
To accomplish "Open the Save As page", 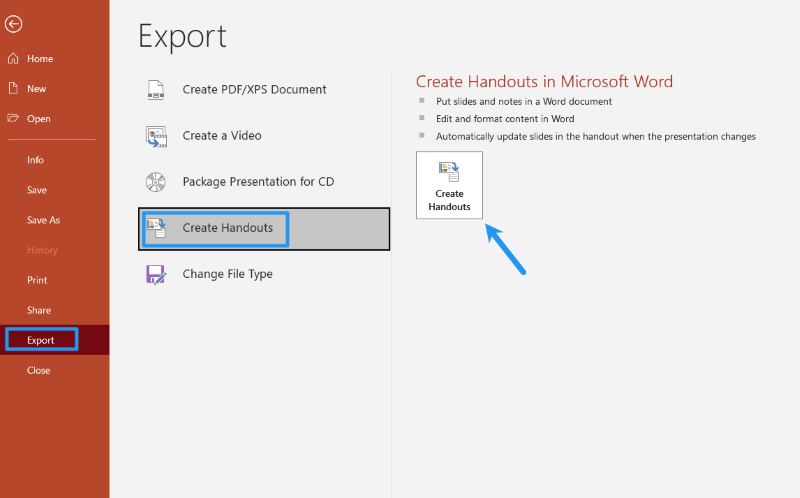I will (43, 220).
